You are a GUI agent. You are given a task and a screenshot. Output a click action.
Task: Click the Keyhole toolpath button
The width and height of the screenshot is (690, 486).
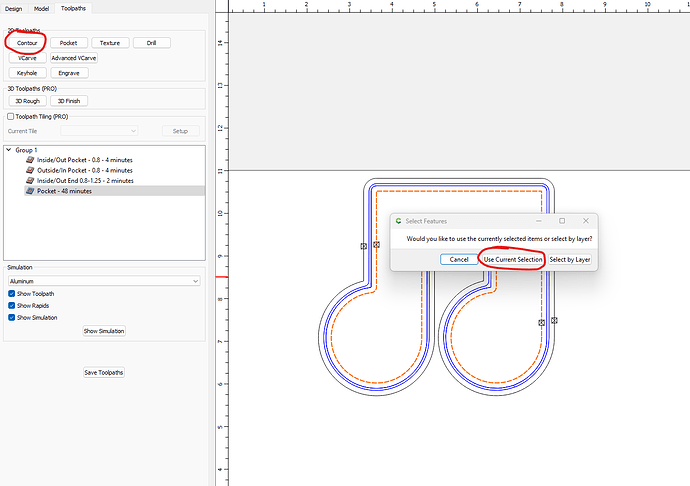[x=27, y=73]
